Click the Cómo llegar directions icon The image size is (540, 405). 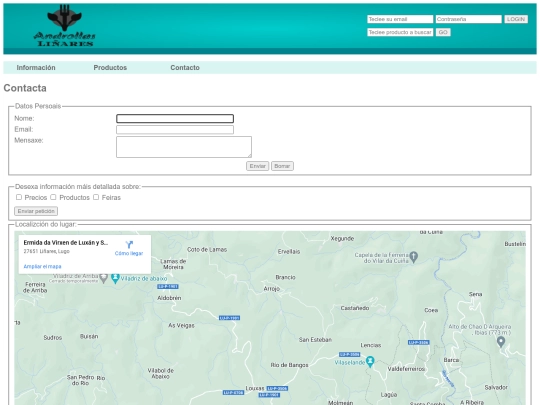(129, 245)
